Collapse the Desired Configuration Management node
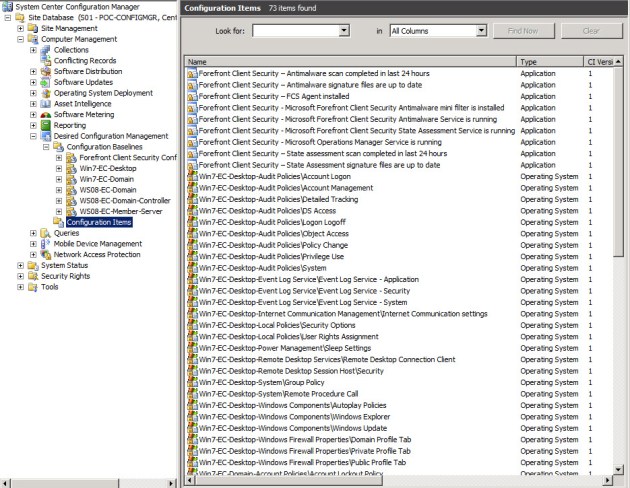The width and height of the screenshot is (630, 488). click(x=33, y=136)
